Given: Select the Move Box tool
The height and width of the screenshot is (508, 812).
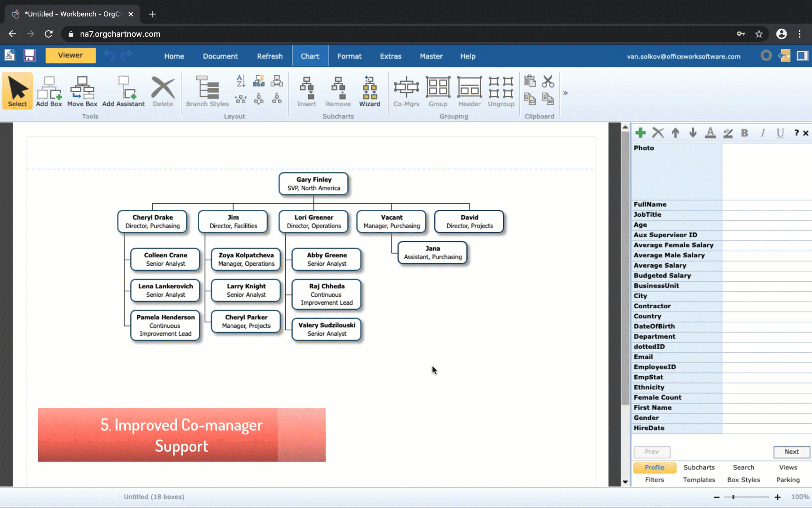Looking at the screenshot, I should point(82,92).
